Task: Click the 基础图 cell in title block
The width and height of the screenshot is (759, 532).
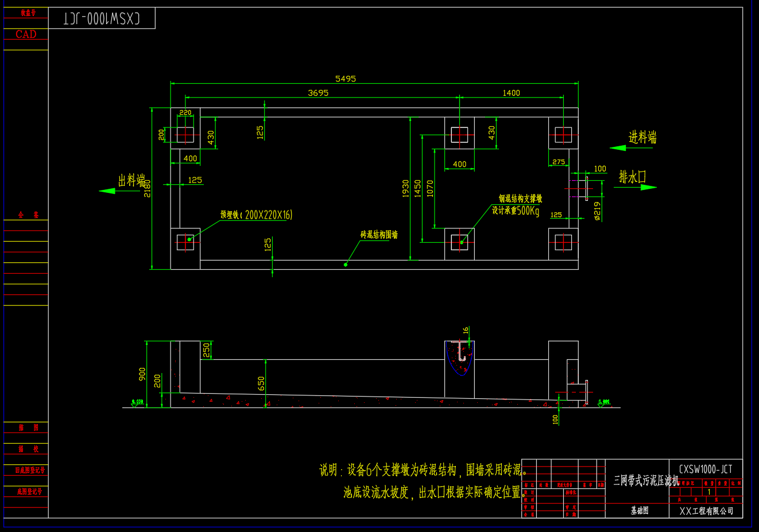Action: tap(639, 510)
